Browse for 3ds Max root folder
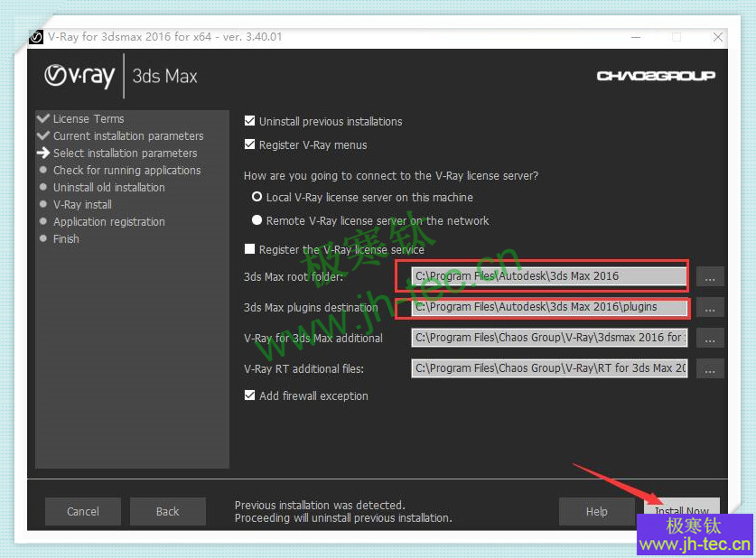Image resolution: width=756 pixels, height=558 pixels. pos(710,277)
